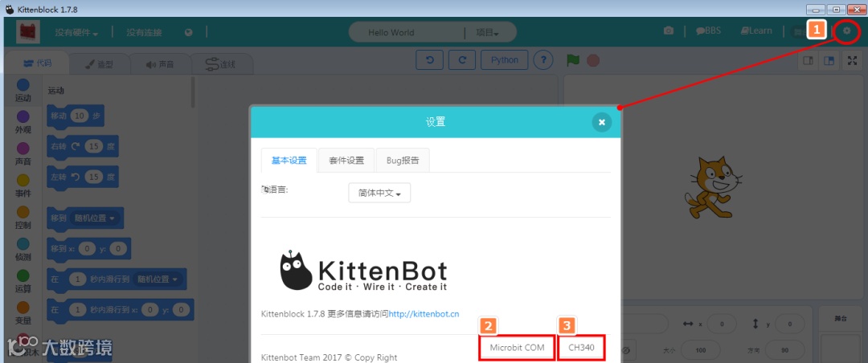This screenshot has width=868, height=363.
Task: Click the red board icon at top-left
Action: click(26, 32)
